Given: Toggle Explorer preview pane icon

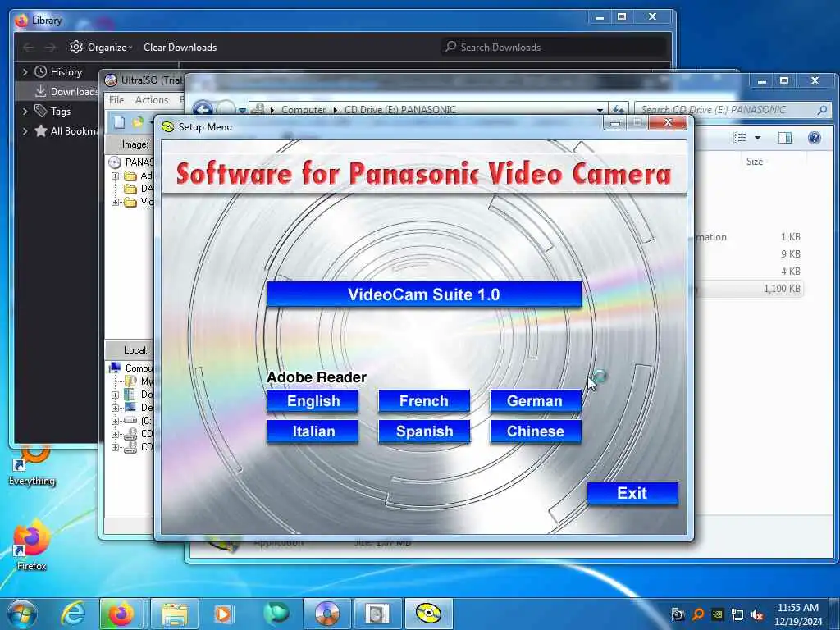Looking at the screenshot, I should tap(785, 138).
